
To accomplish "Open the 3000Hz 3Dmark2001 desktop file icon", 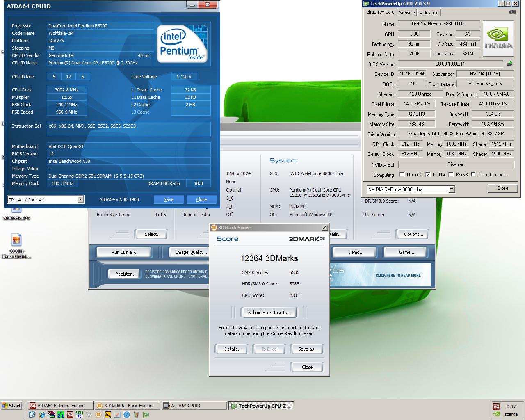I will coord(16,246).
